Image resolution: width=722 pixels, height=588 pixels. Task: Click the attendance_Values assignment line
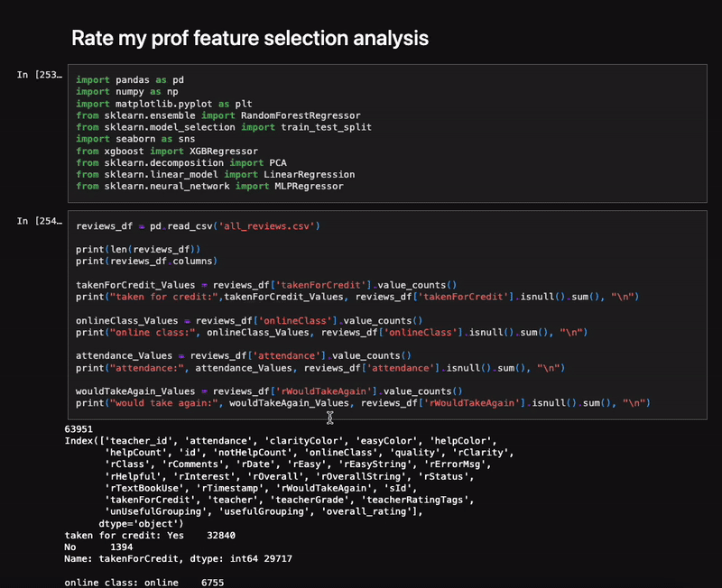244,355
